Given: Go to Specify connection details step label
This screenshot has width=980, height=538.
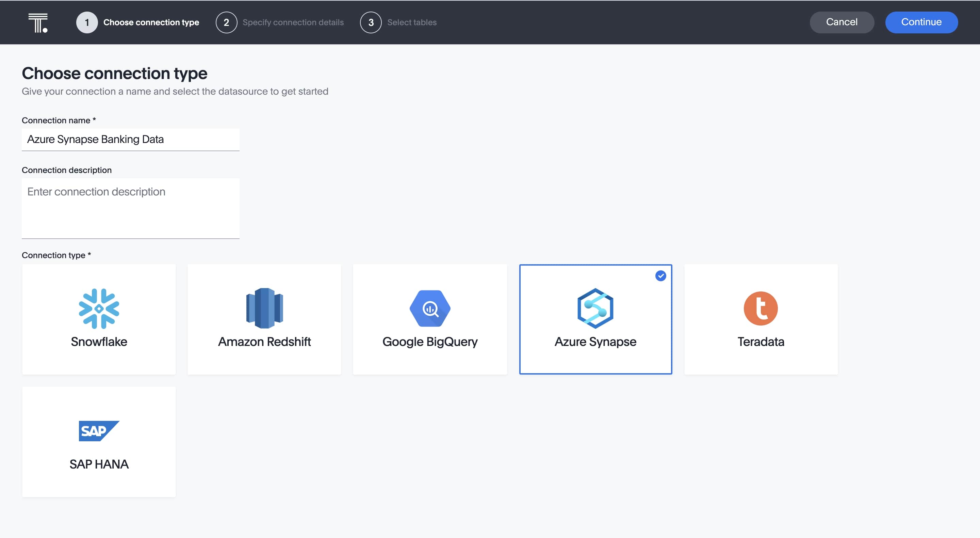Looking at the screenshot, I should (x=293, y=22).
